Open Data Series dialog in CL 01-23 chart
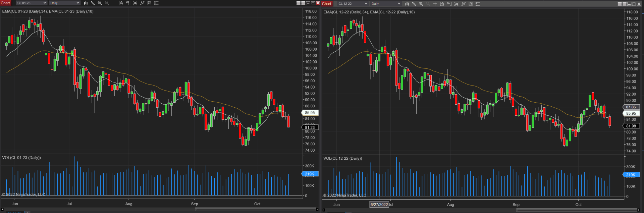 [x=135, y=3]
